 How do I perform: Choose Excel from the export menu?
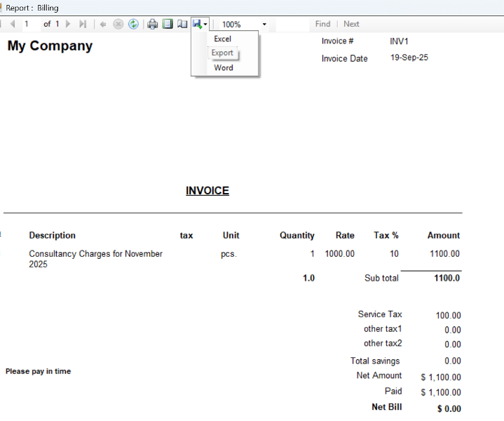tap(223, 39)
